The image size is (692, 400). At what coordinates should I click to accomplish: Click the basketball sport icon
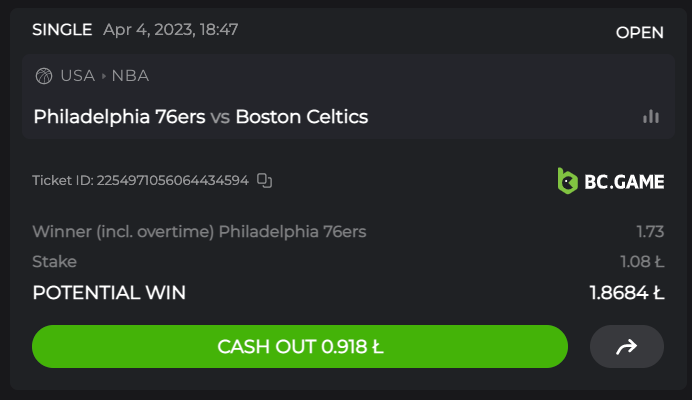point(43,76)
